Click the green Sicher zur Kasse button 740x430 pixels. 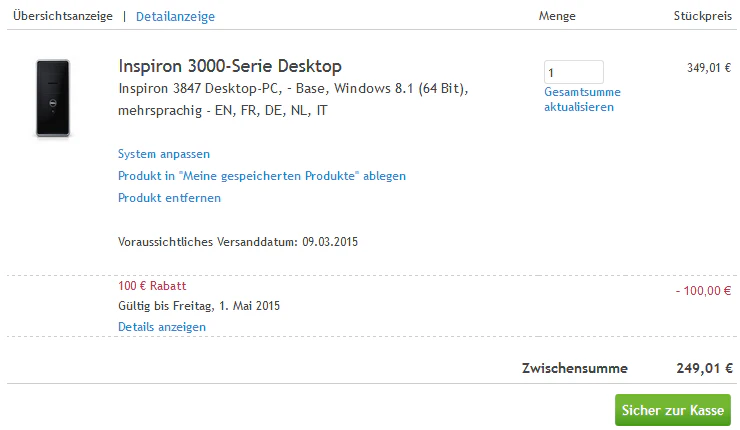673,410
